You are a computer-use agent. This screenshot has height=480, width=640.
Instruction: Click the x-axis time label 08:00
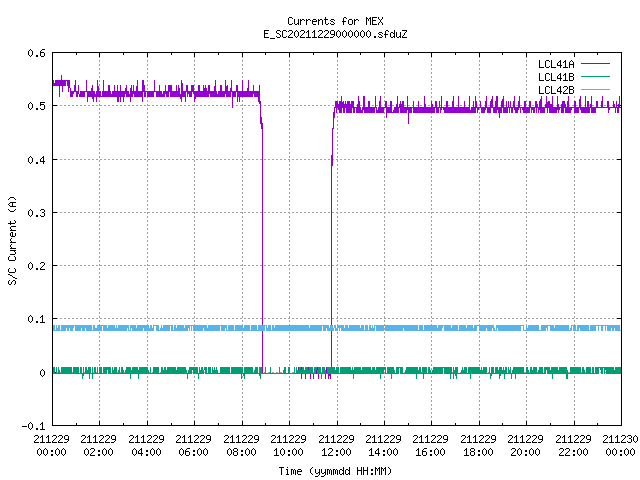[x=241, y=452]
